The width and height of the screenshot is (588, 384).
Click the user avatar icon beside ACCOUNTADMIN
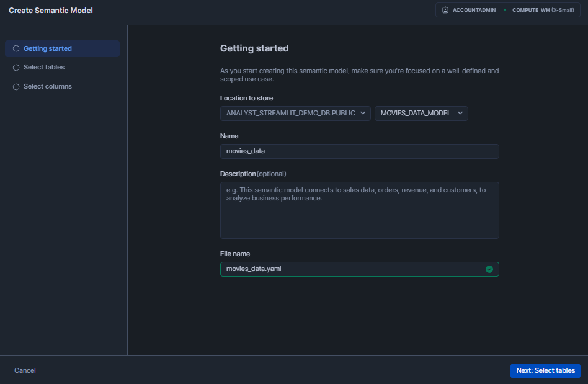(x=444, y=9)
